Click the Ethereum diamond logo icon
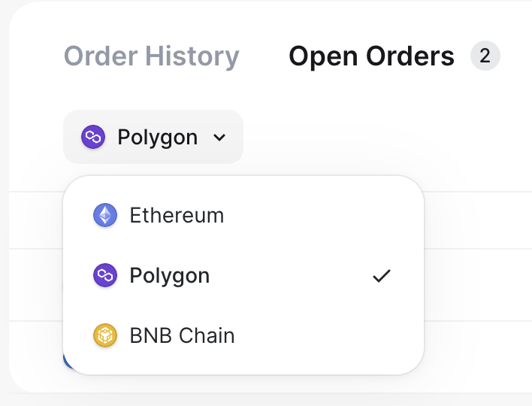532x406 pixels. tap(105, 216)
